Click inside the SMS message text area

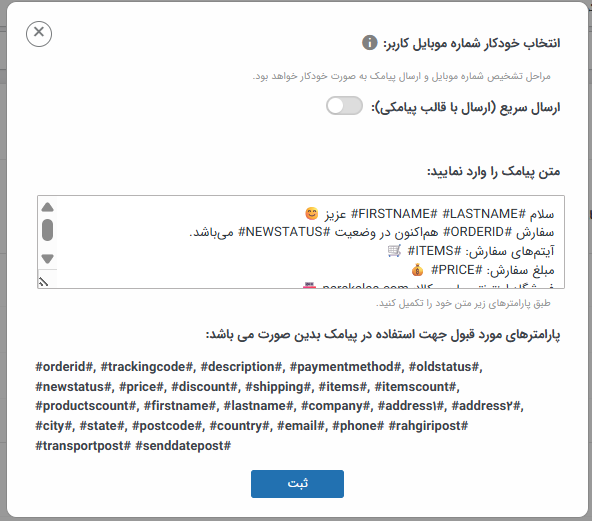(x=301, y=242)
